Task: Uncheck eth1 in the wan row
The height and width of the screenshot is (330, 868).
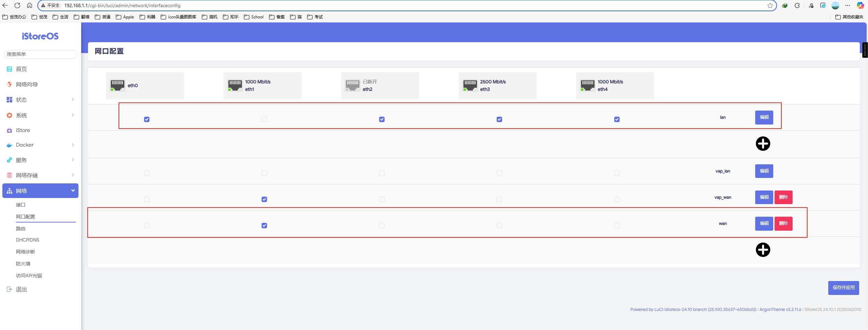Action: [264, 226]
